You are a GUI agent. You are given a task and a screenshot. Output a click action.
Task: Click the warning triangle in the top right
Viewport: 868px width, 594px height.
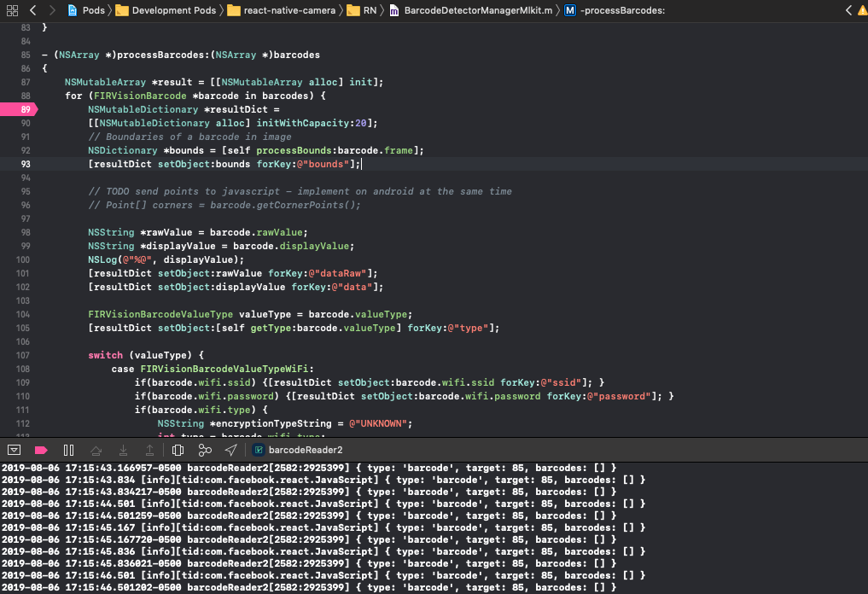861,10
